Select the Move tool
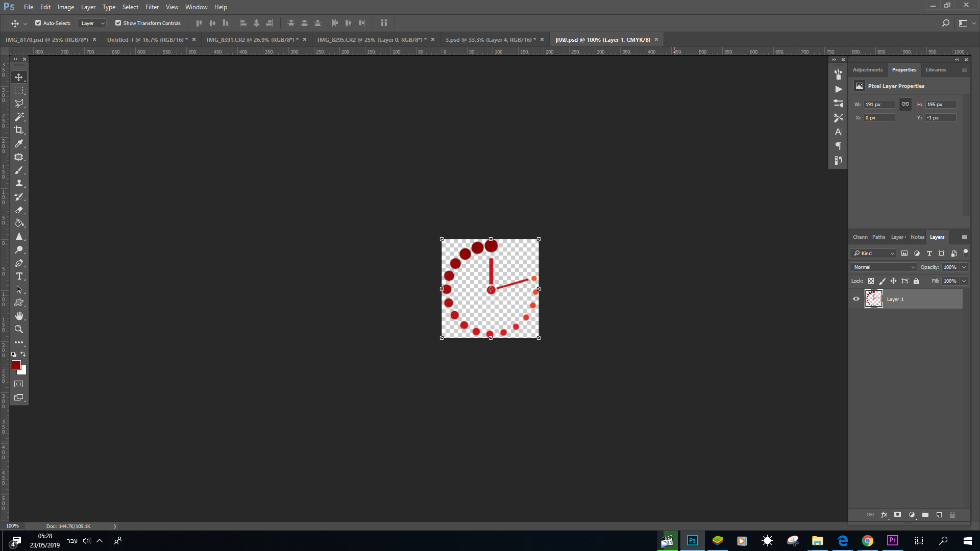The height and width of the screenshot is (551, 980). (19, 77)
